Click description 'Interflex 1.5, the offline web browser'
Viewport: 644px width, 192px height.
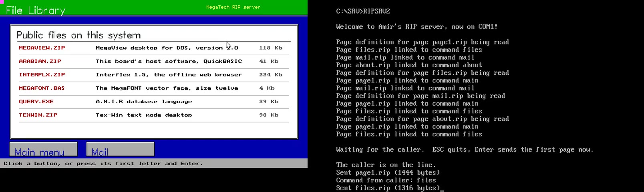[169, 75]
